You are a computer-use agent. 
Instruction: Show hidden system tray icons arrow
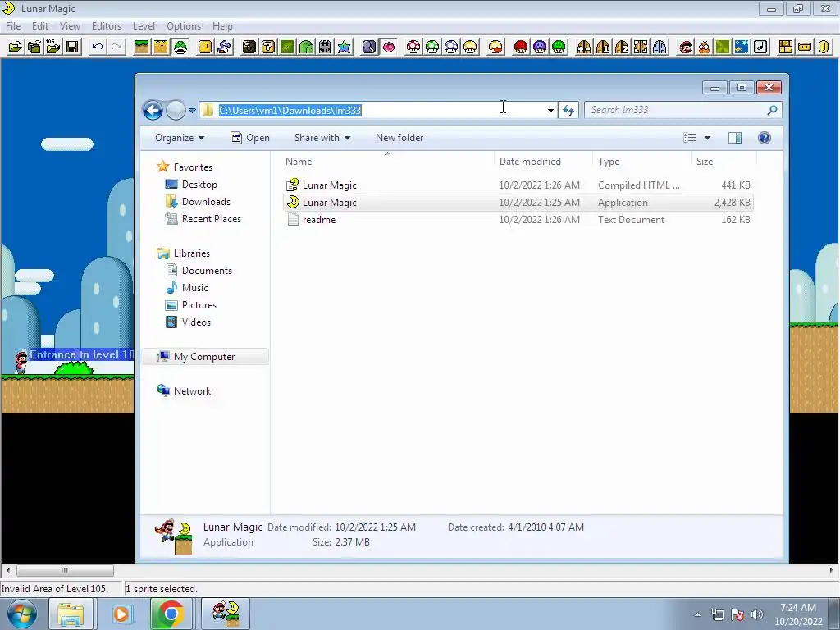pyautogui.click(x=697, y=614)
